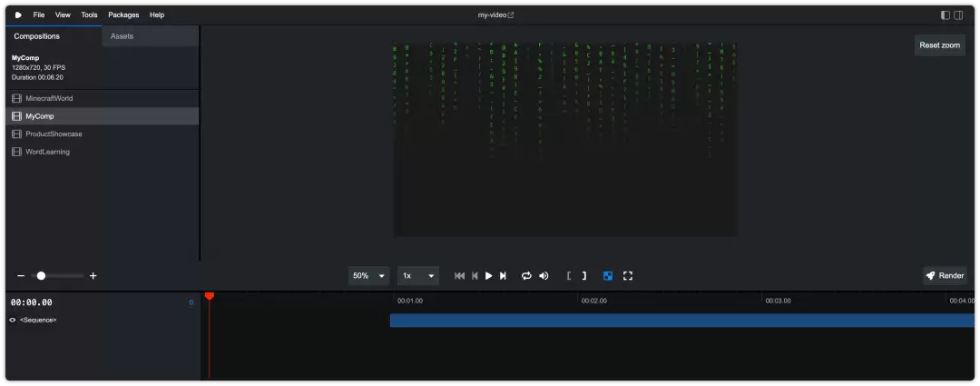The image size is (980, 386).
Task: Toggle the left sidebar panel icon
Action: tap(946, 15)
